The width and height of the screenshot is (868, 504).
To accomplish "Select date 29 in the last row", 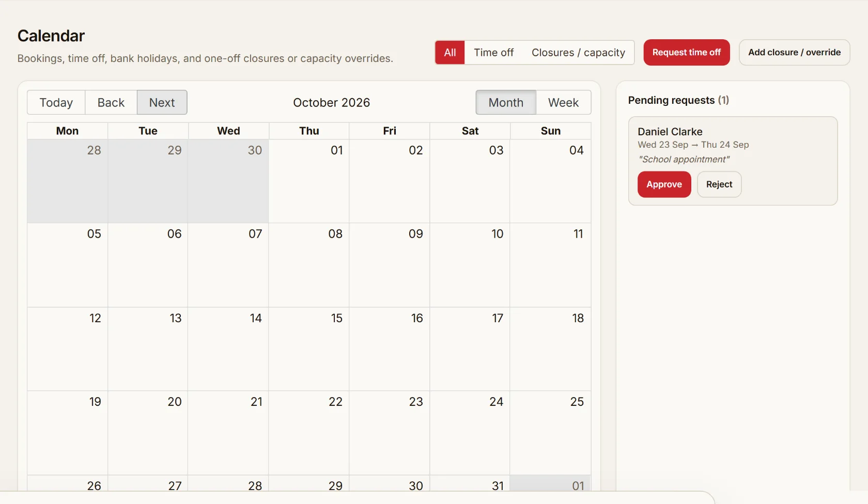I will coord(336,485).
